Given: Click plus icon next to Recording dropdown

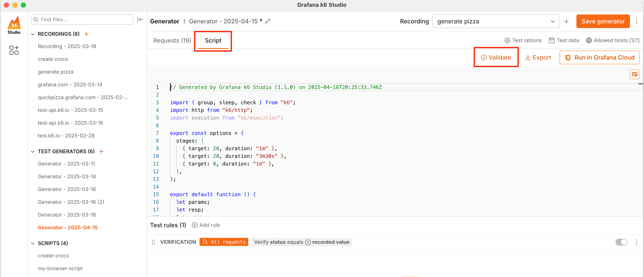Looking at the screenshot, I should coord(566,21).
